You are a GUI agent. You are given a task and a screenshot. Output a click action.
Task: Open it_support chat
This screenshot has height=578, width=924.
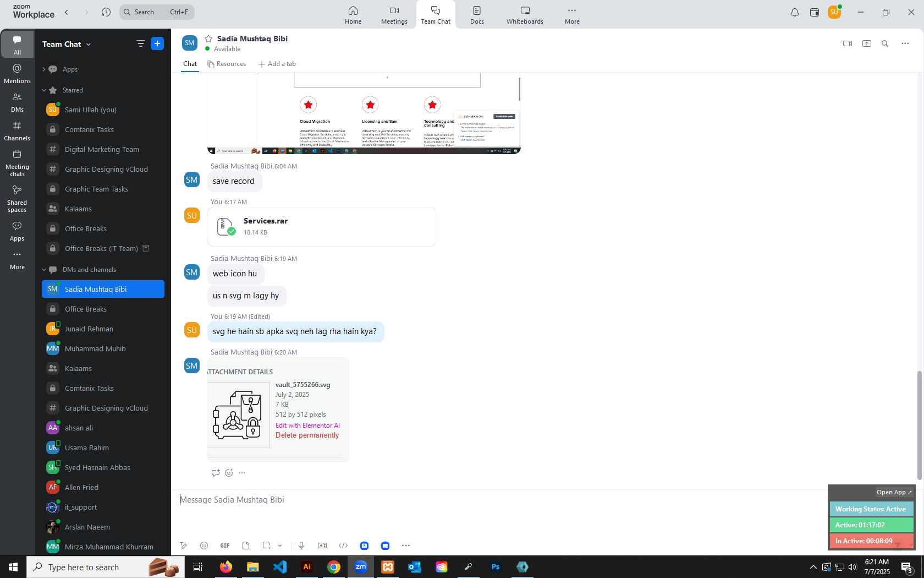point(103,507)
